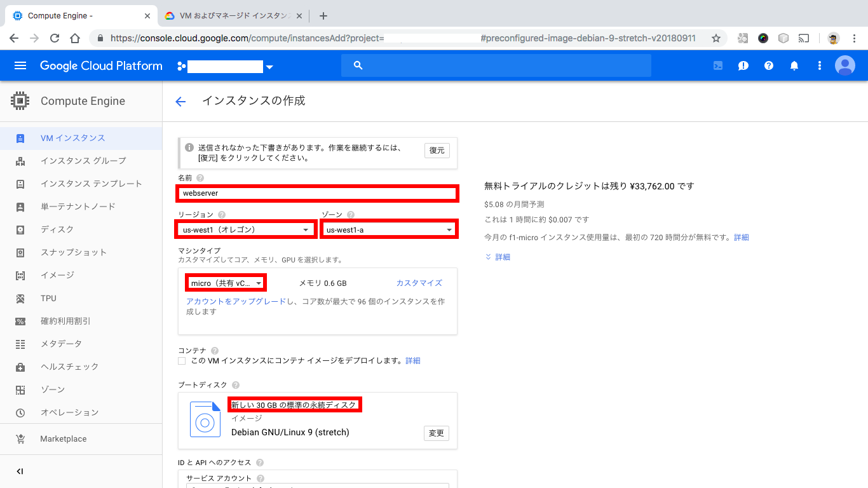The height and width of the screenshot is (488, 868).
Task: Click 変更 to change the boot disk
Action: (x=437, y=433)
